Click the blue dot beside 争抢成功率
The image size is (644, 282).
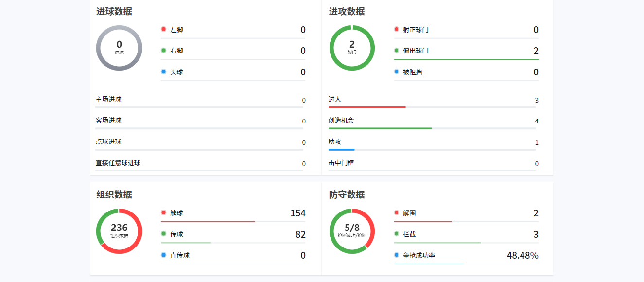click(x=397, y=255)
